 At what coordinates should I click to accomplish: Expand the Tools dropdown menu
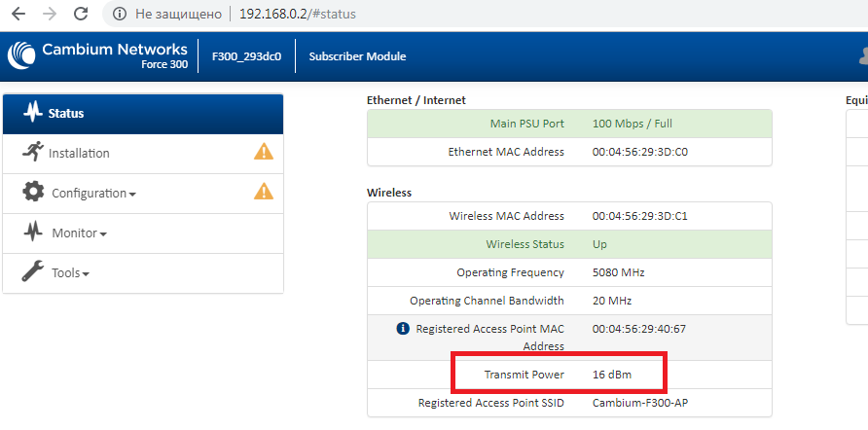click(x=70, y=273)
